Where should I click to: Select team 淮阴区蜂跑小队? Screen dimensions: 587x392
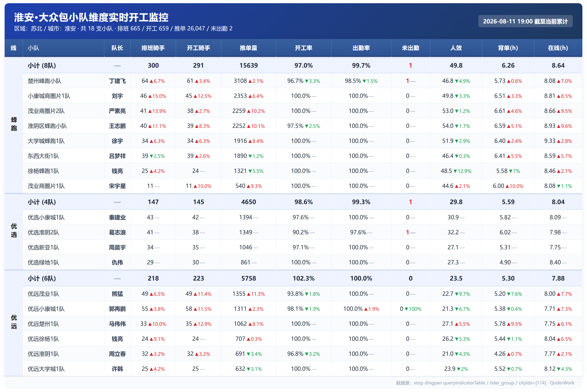(x=47, y=126)
